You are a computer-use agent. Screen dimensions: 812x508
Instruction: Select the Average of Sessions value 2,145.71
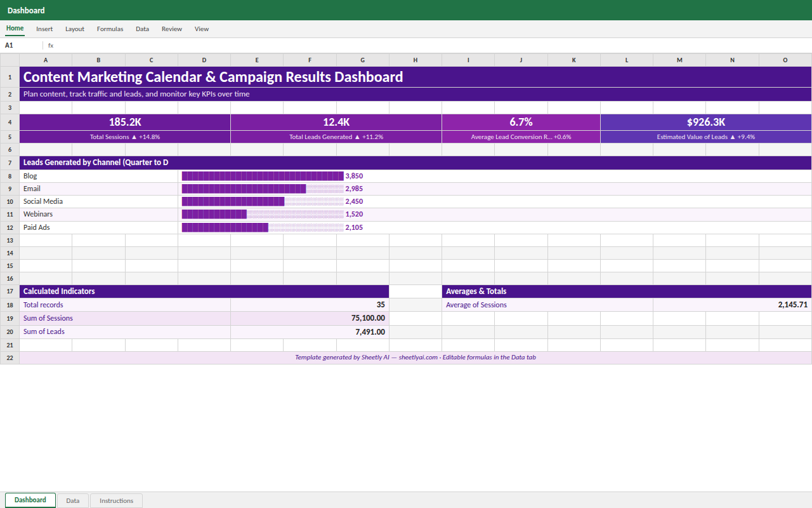point(733,305)
